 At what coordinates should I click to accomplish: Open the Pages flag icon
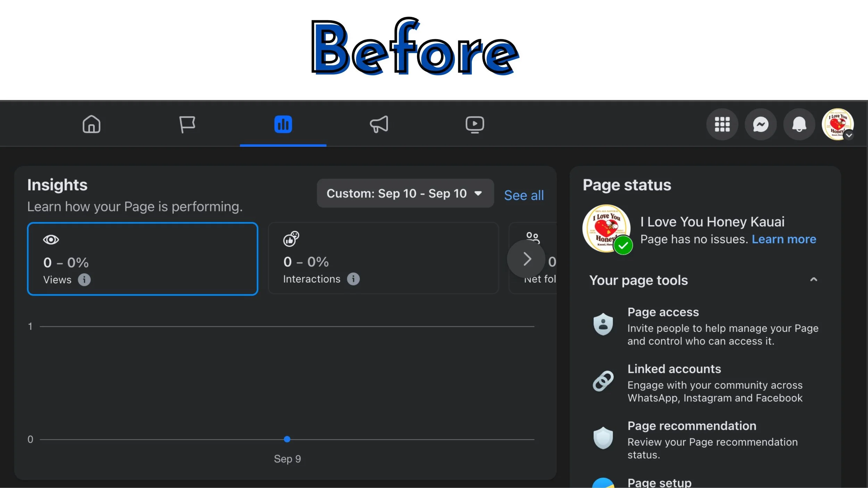[x=187, y=124]
